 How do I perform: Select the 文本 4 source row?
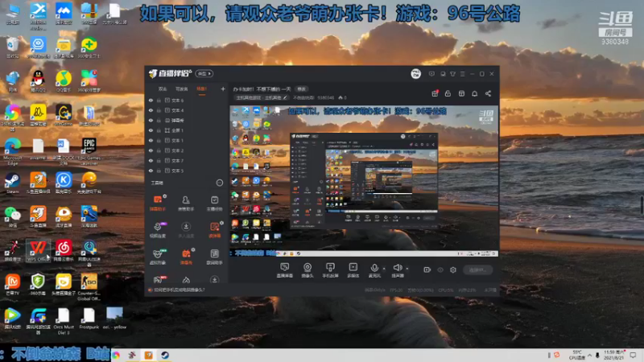pyautogui.click(x=187, y=110)
